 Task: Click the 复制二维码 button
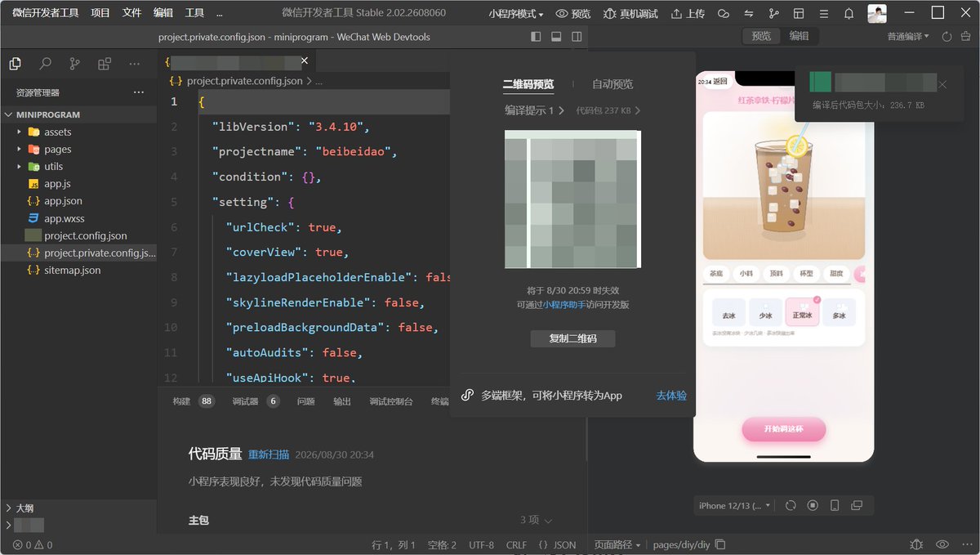(572, 338)
